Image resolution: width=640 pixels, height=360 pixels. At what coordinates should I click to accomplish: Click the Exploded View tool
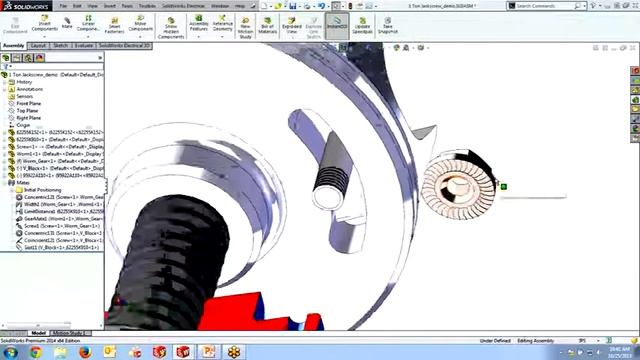click(x=292, y=26)
